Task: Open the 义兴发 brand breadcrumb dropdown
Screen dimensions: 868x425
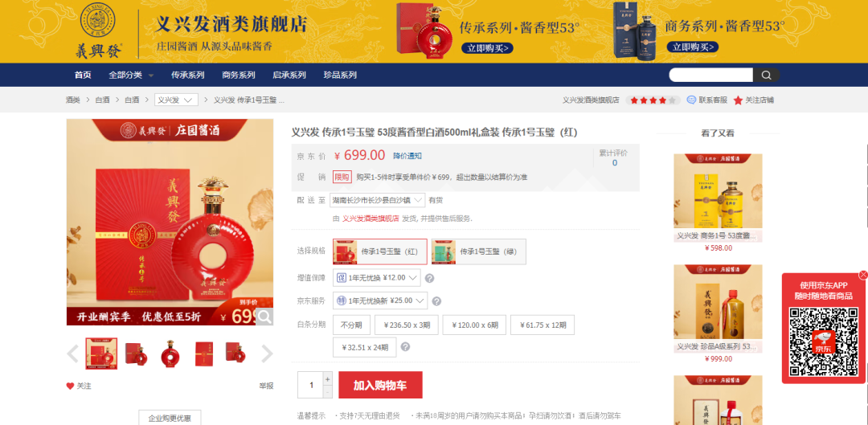Action: [176, 100]
